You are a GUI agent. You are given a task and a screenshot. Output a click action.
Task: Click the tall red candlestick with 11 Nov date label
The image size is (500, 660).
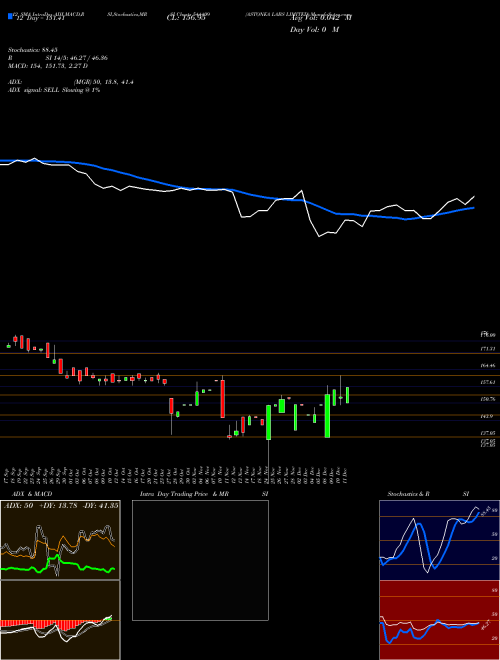[223, 399]
